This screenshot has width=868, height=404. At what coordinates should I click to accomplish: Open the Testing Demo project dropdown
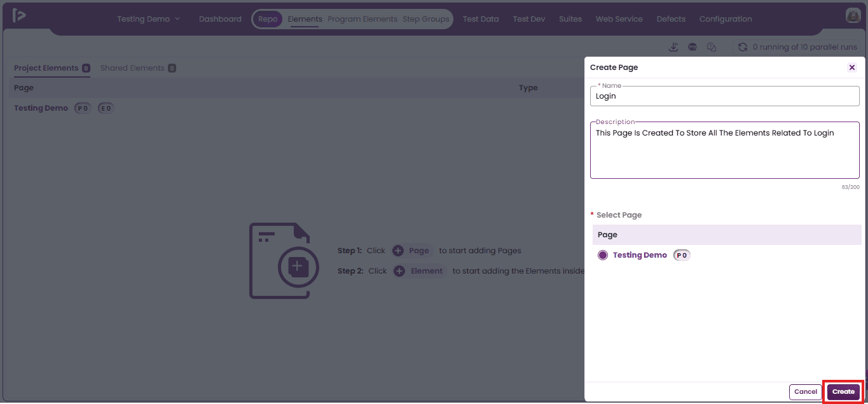click(x=148, y=19)
